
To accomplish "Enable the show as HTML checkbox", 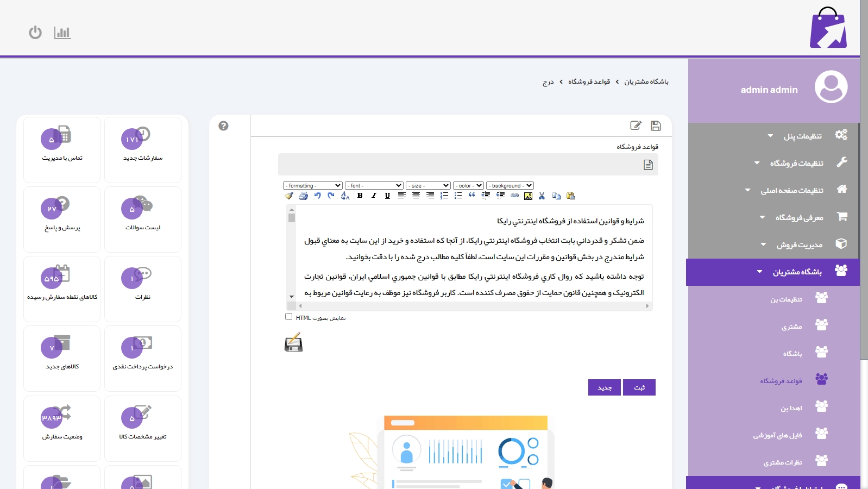I will (x=288, y=317).
